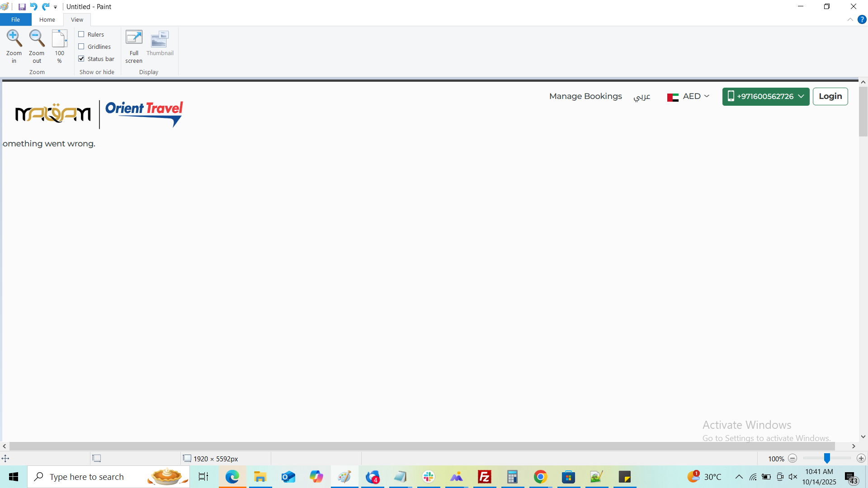Click the Undo arrow in title bar

point(34,7)
